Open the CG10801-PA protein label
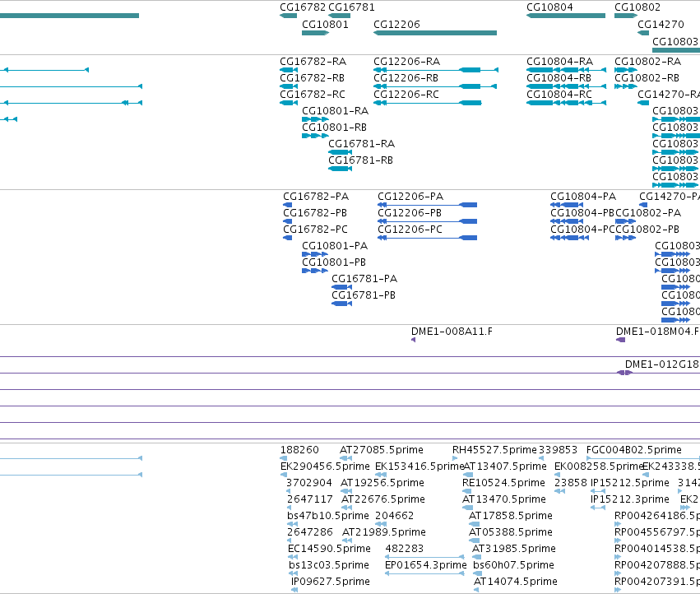Screen dimensions: 700x594 coord(335,247)
